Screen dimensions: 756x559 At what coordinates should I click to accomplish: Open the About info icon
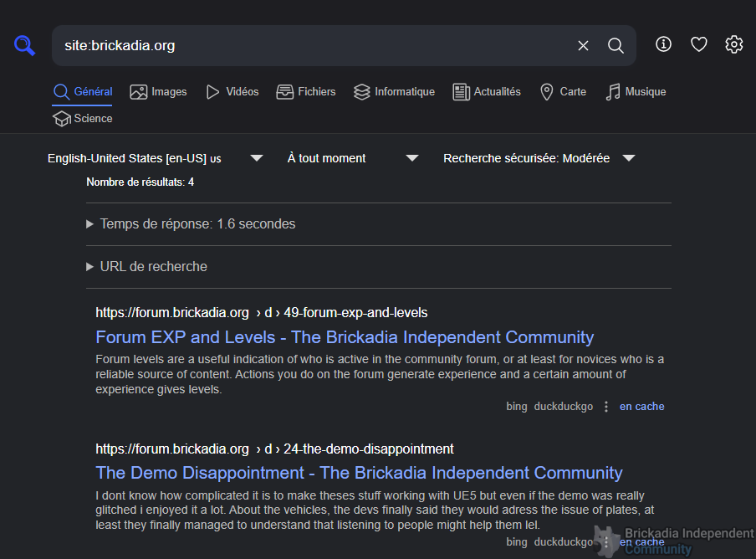point(663,44)
